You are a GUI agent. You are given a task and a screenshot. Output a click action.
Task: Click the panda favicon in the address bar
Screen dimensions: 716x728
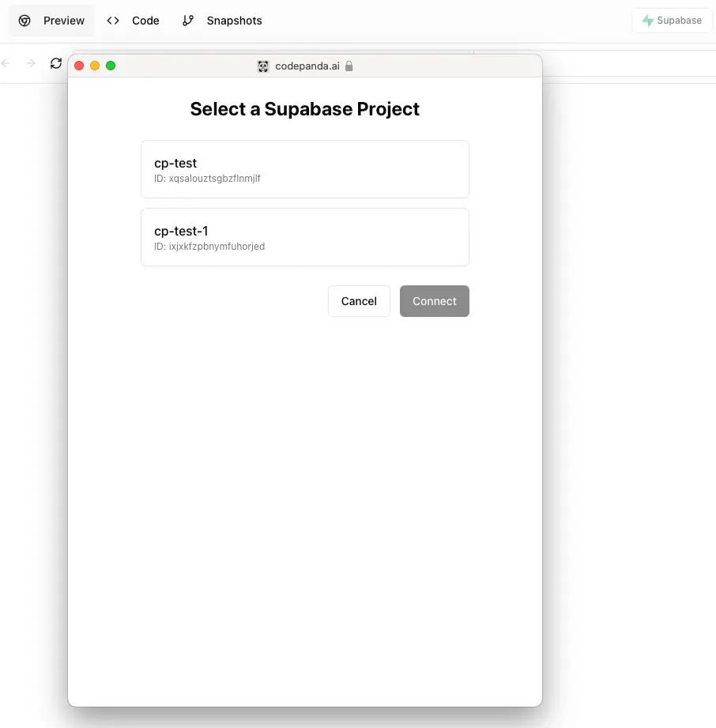[262, 66]
